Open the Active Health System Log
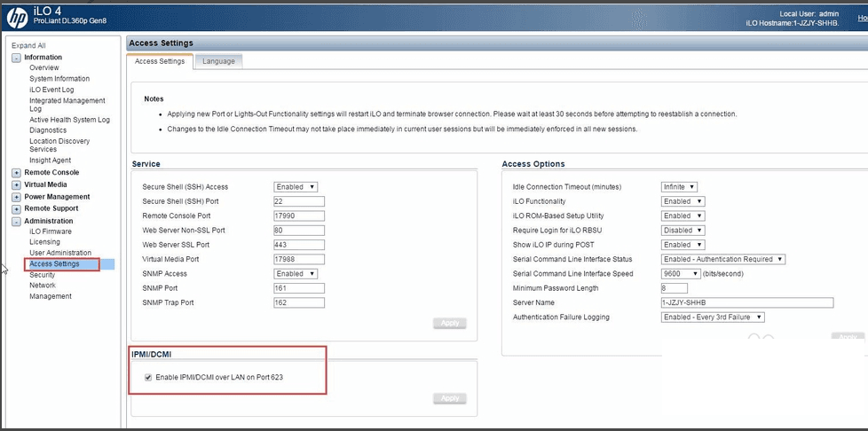868x431 pixels. pos(70,120)
